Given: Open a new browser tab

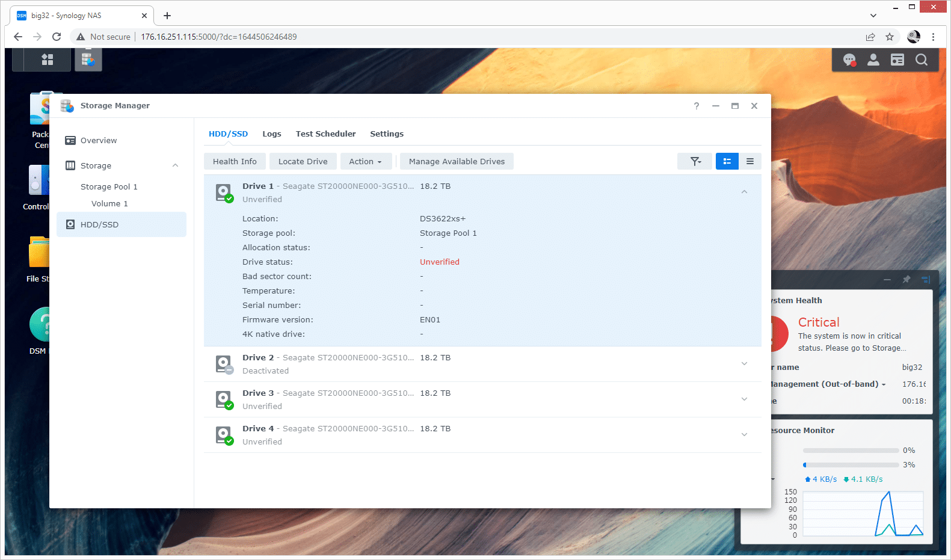Looking at the screenshot, I should point(167,16).
